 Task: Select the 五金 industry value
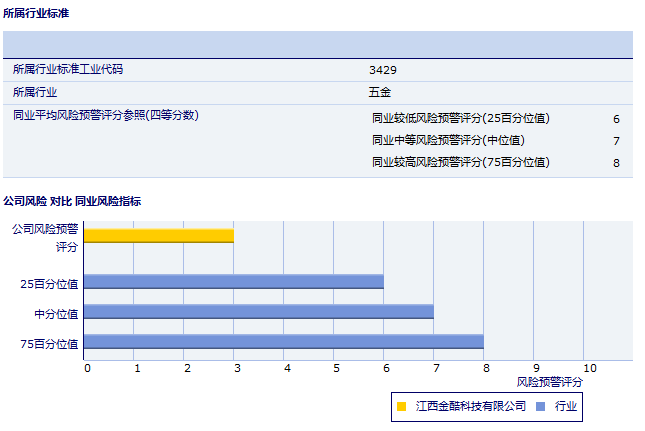(380, 92)
